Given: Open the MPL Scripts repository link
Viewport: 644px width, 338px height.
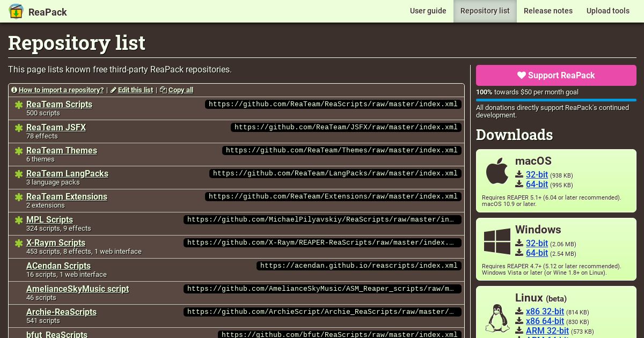Looking at the screenshot, I should (x=49, y=220).
